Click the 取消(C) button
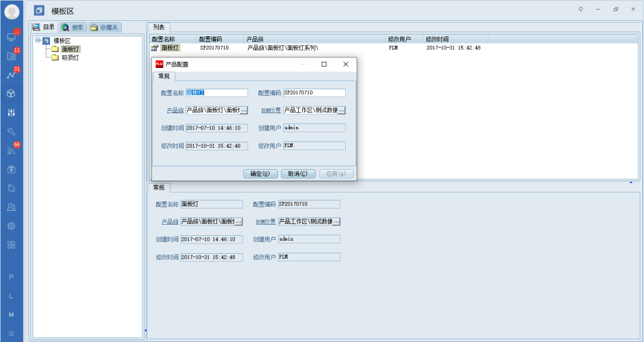Viewport: 644px width, 342px height. [x=298, y=174]
